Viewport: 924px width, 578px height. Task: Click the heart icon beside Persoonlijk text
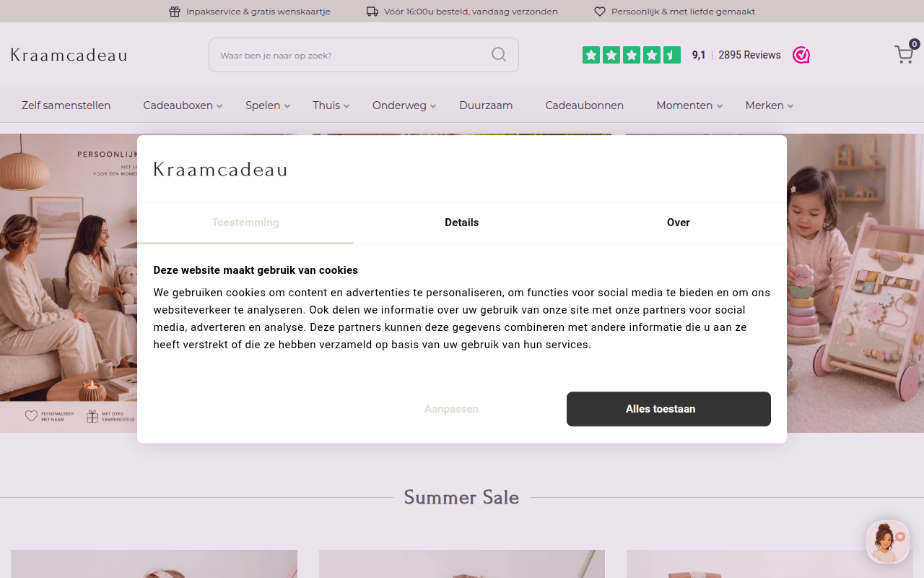600,12
